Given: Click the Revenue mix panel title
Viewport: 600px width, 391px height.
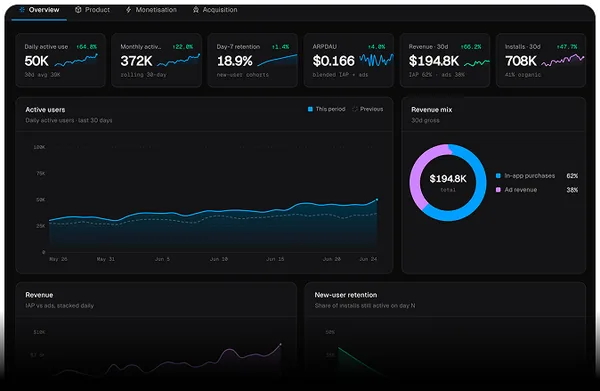Looking at the screenshot, I should pyautogui.click(x=432, y=110).
